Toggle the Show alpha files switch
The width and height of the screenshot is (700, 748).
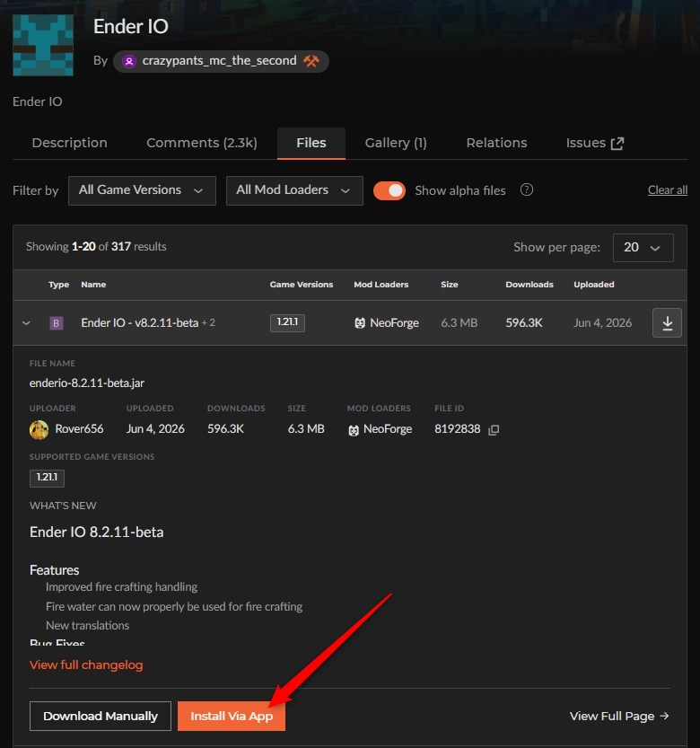tap(389, 190)
